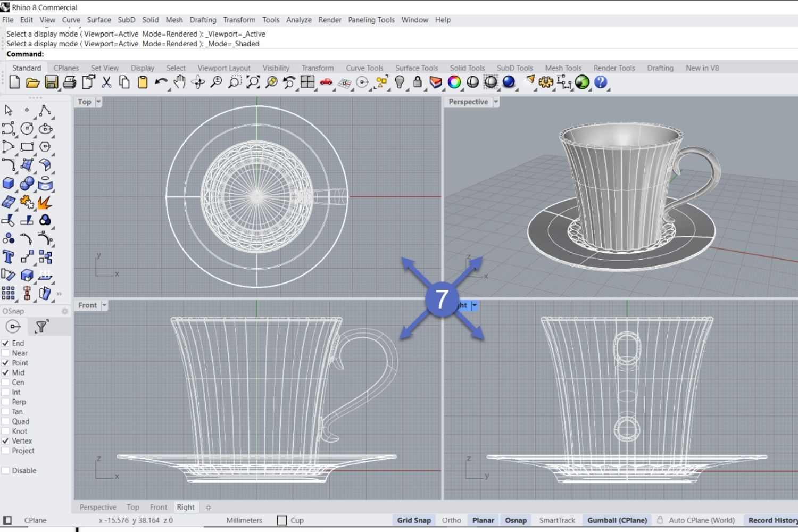Switch to the Curve Tools toolbar tab
This screenshot has height=532, width=798.
coord(364,68)
